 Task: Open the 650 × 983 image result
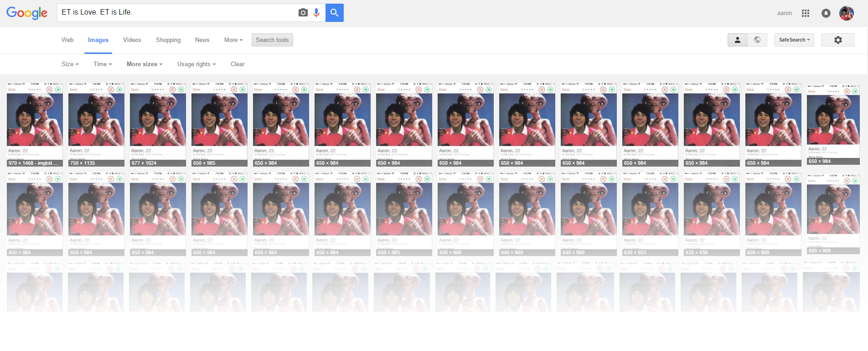click(404, 214)
